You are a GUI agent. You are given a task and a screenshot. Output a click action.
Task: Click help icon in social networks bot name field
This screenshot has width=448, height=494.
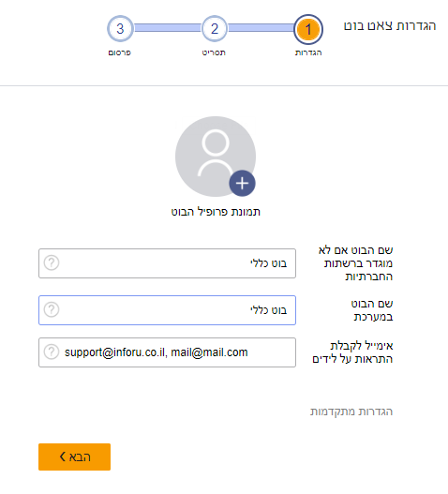(x=52, y=262)
